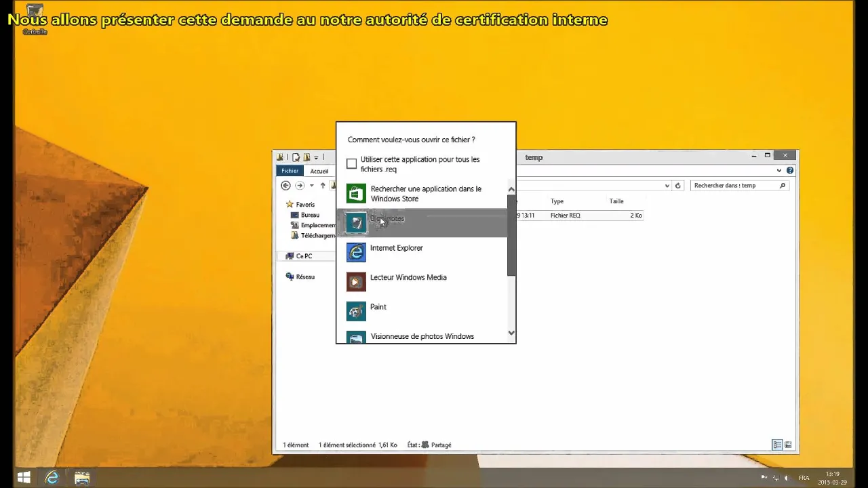Click the taskbar clock showing 13:19
The width and height of the screenshot is (868, 488).
tap(832, 478)
